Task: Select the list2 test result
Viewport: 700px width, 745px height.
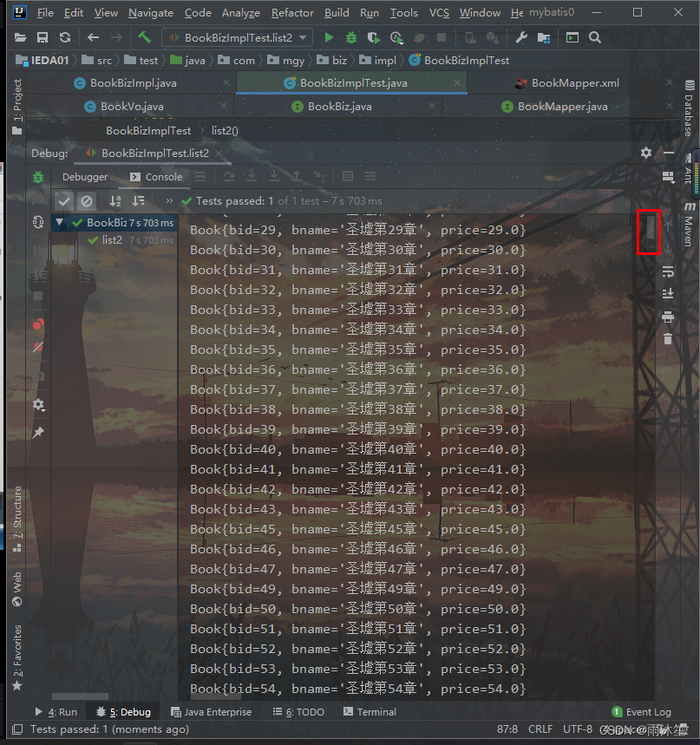Action: click(114, 240)
